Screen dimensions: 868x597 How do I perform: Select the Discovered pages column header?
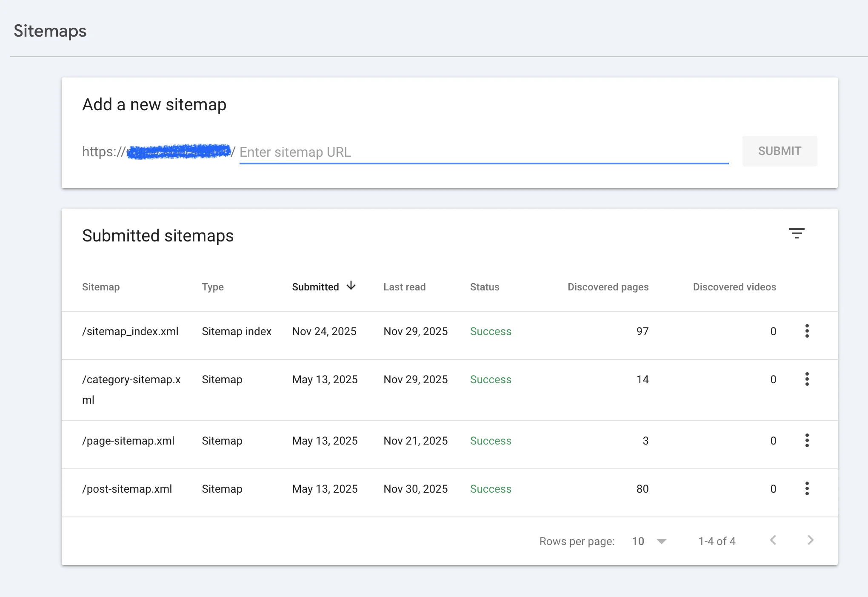[x=608, y=287]
